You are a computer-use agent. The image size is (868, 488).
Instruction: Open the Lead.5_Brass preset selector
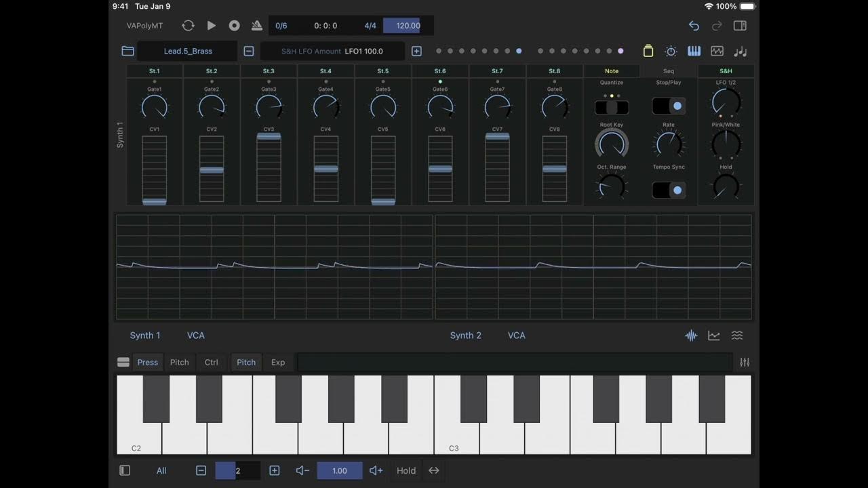pyautogui.click(x=188, y=51)
